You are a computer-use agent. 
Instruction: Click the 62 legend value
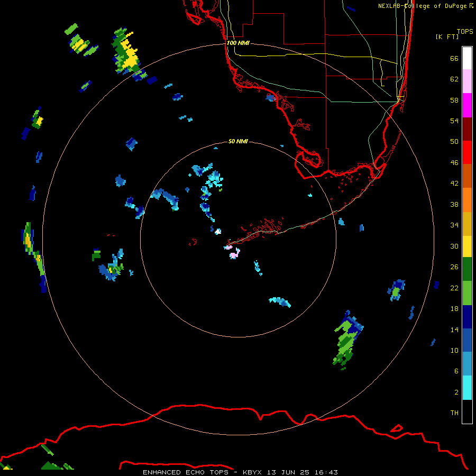tap(454, 79)
